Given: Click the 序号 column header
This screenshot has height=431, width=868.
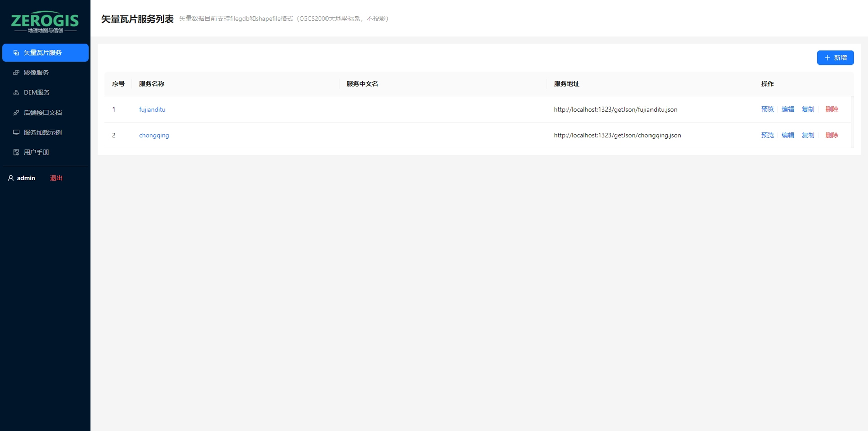Looking at the screenshot, I should click(x=118, y=84).
